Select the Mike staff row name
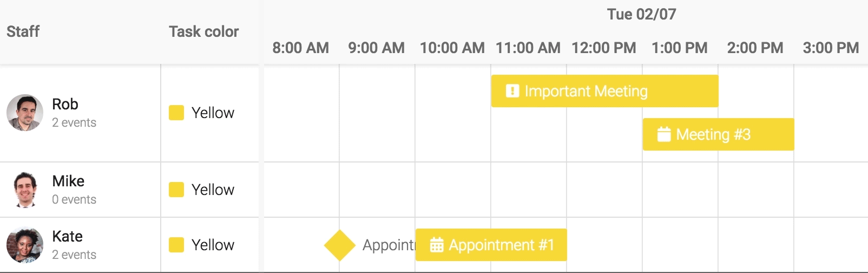Viewport: 868px width, 273px height. 68,181
